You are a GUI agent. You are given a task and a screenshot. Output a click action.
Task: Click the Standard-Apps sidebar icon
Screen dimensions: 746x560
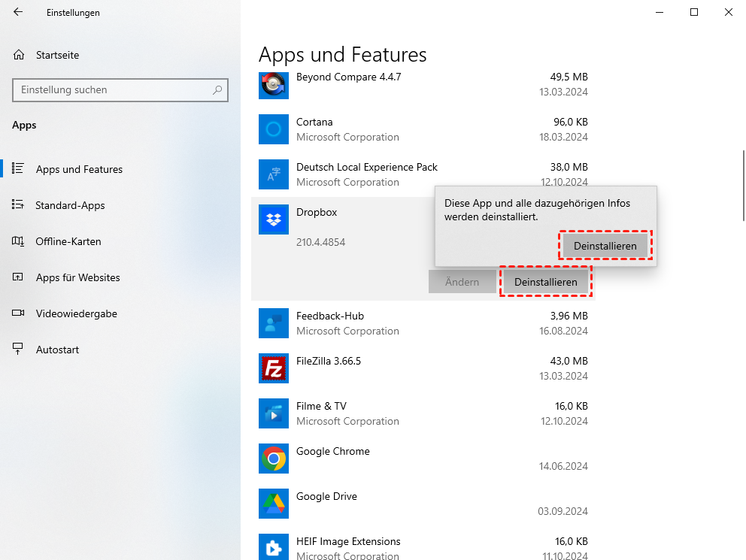pyautogui.click(x=17, y=204)
